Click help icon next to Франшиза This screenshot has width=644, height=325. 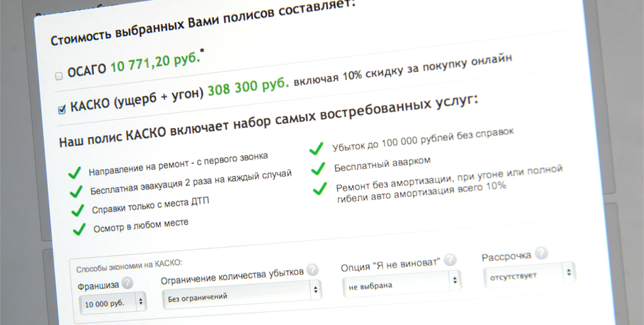pos(127,282)
